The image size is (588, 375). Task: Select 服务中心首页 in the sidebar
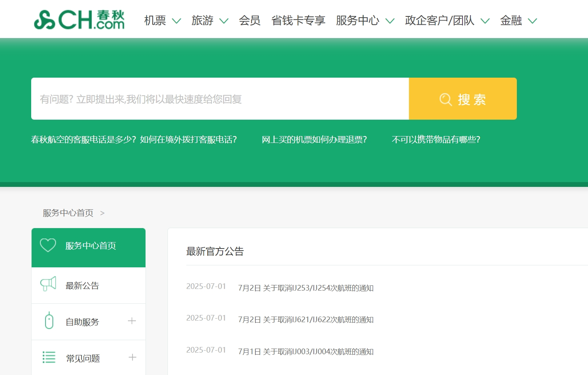pos(88,248)
